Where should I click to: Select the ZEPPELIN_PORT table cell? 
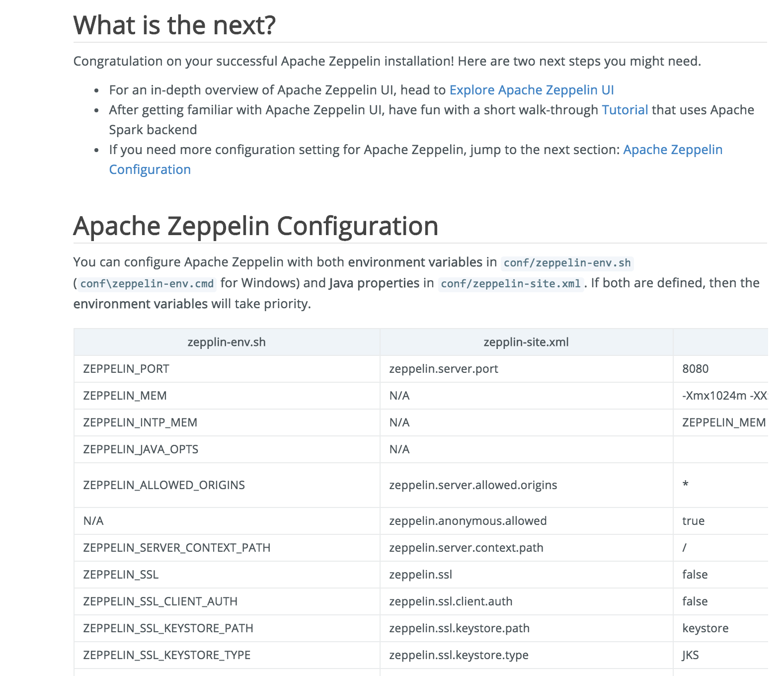pos(126,369)
